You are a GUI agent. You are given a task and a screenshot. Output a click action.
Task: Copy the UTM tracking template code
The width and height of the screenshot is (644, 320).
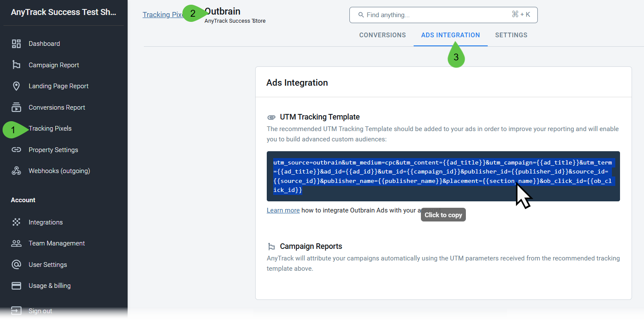[443, 176]
